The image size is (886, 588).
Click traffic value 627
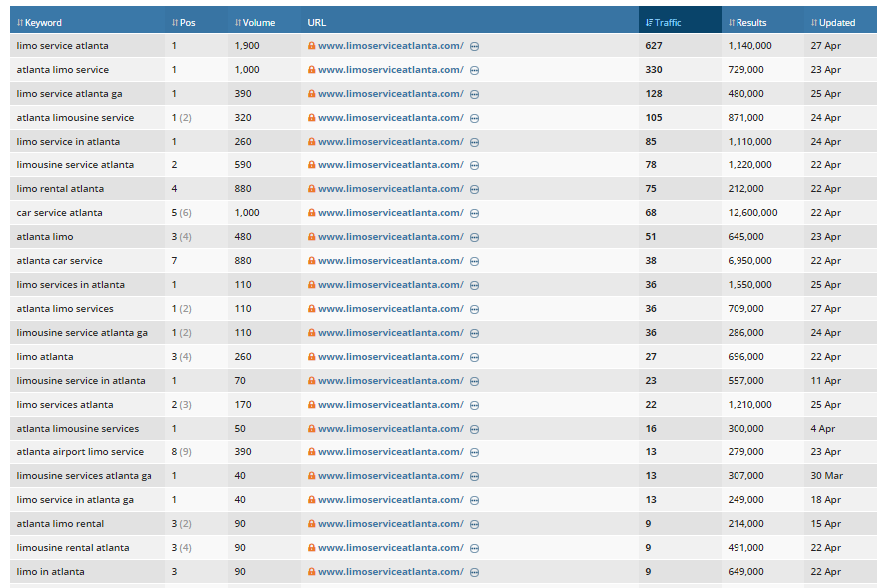[x=654, y=46]
